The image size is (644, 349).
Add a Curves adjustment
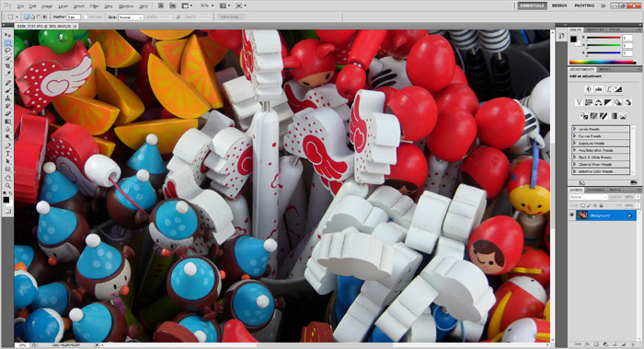coord(608,88)
